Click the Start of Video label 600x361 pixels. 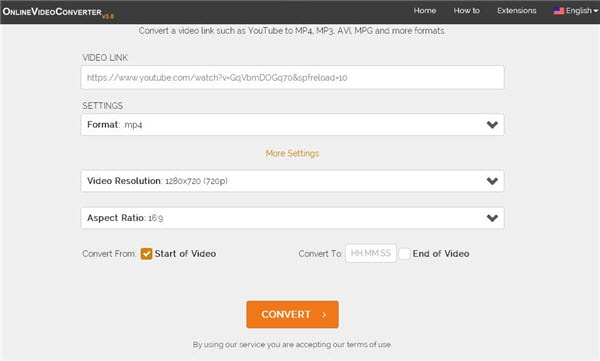pos(185,253)
